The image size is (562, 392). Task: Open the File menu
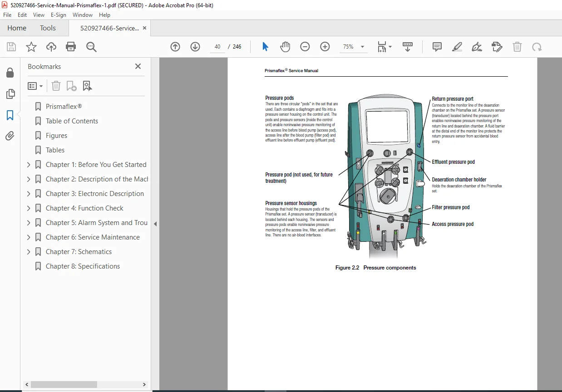pyautogui.click(x=7, y=15)
